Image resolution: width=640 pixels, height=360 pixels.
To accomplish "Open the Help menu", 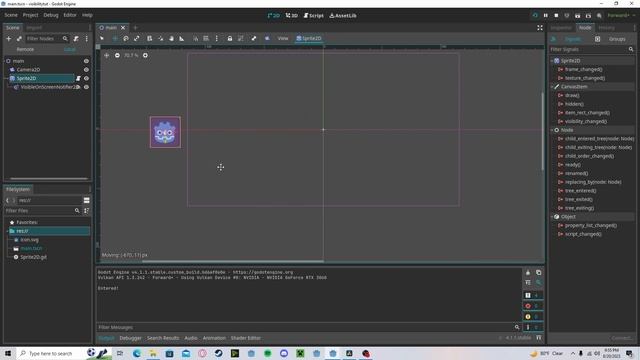I will [x=87, y=15].
